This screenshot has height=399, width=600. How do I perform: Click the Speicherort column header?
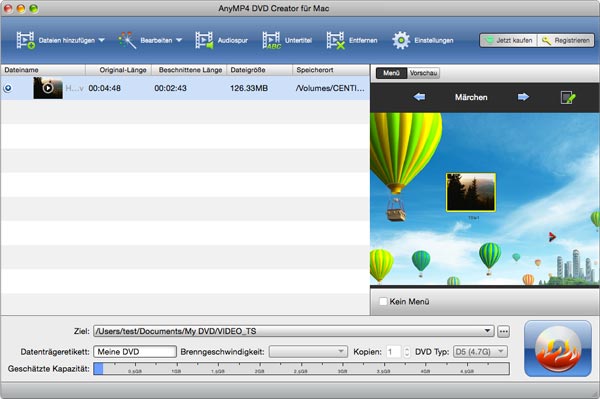coord(331,70)
